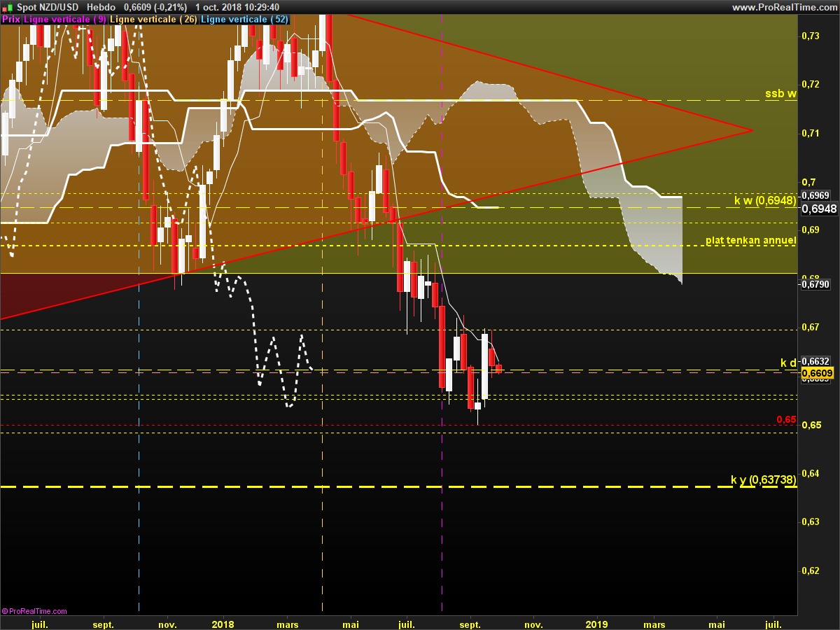Select the 'Ligne verticale (9)' label

coord(65,20)
